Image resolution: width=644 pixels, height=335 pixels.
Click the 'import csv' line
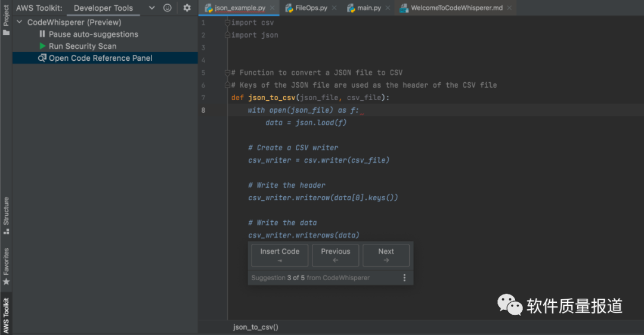click(x=253, y=23)
